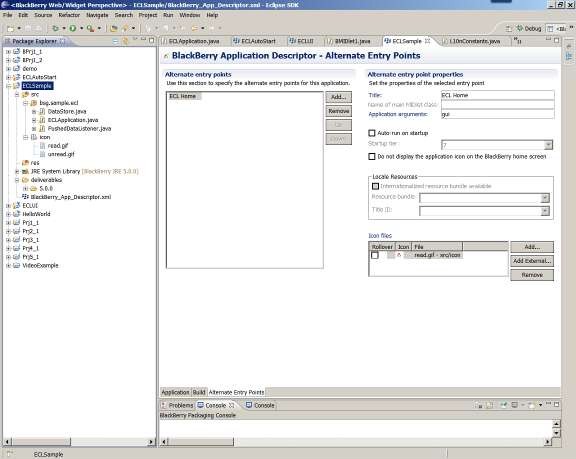The width and height of the screenshot is (576, 459).
Task: Expand the VideoExample project node
Action: pos(8,265)
